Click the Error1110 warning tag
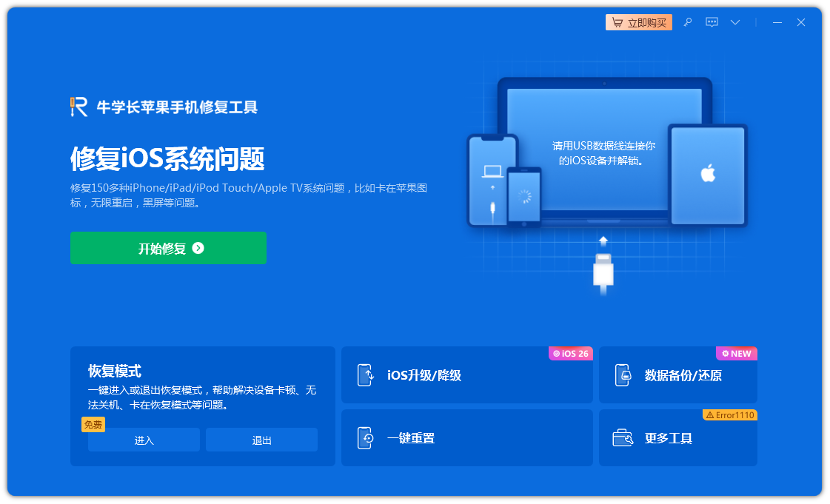Image resolution: width=830 pixels, height=504 pixels. (x=729, y=415)
